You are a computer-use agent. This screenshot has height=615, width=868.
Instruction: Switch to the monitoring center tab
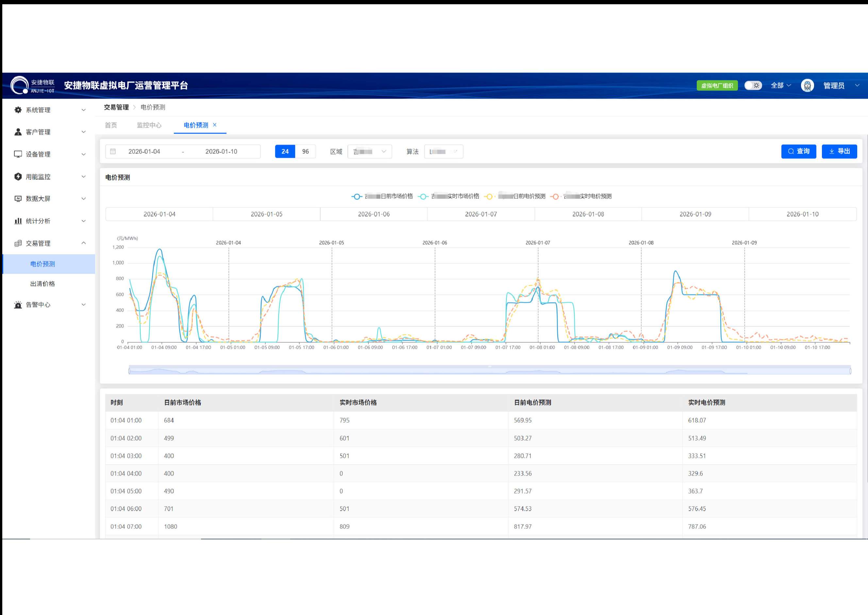tap(149, 125)
